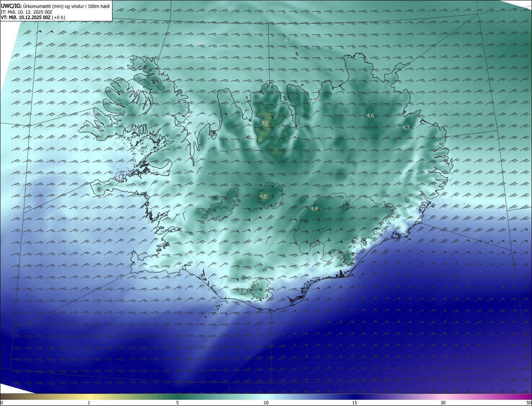Click the 'IT: Mið. 10. 12. 2025 00Z' line
Image resolution: width=532 pixels, height=406 pixels.
tap(27, 12)
